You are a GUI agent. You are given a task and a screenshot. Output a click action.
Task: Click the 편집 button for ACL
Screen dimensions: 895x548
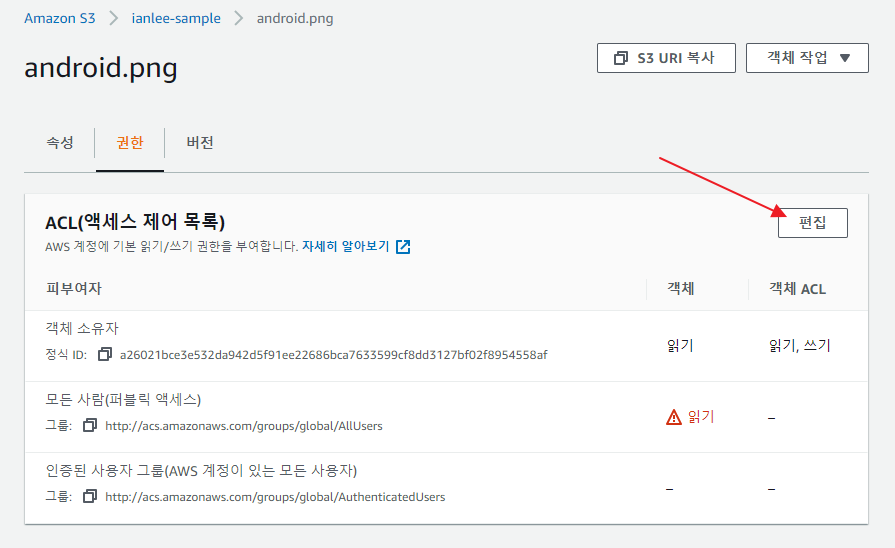tap(812, 223)
